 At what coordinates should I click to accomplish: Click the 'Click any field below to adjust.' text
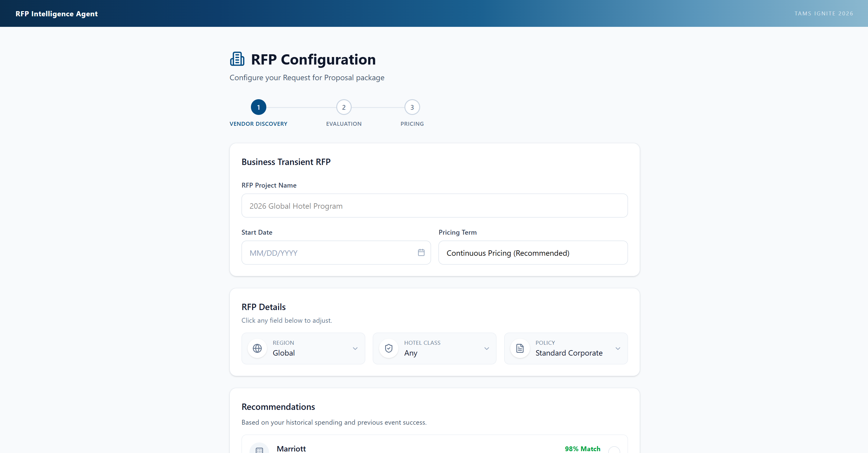click(x=287, y=320)
